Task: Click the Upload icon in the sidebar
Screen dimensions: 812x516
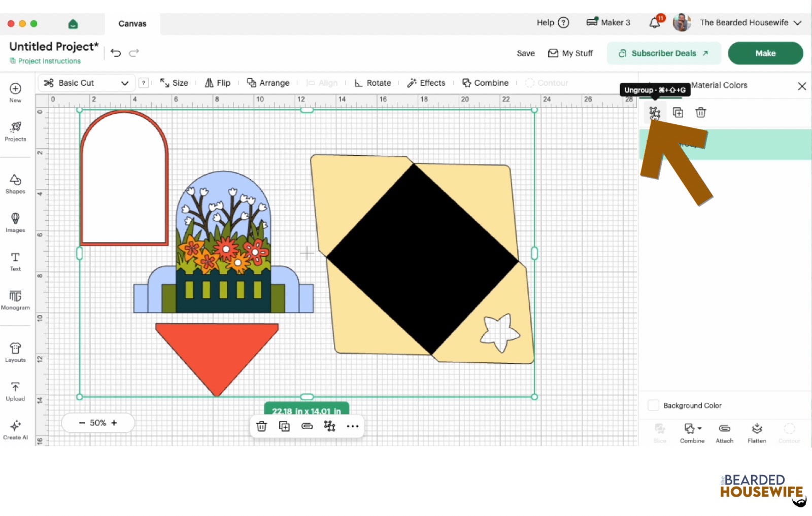Action: click(15, 391)
